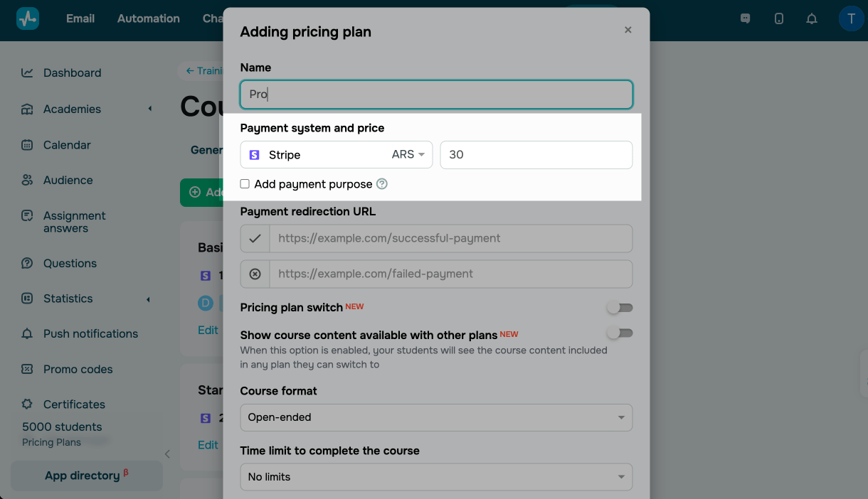
Task: Expand the Course format dropdown
Action: [435, 417]
